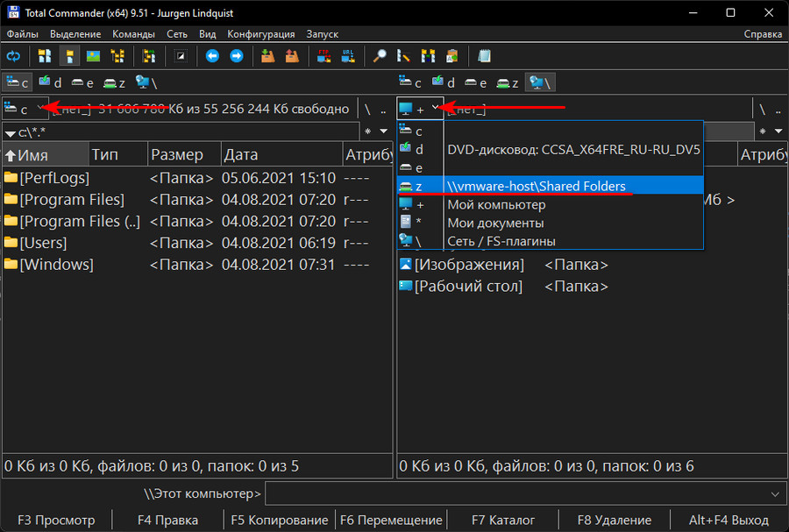Open the Сеть menu
The height and width of the screenshot is (532, 789).
(177, 34)
